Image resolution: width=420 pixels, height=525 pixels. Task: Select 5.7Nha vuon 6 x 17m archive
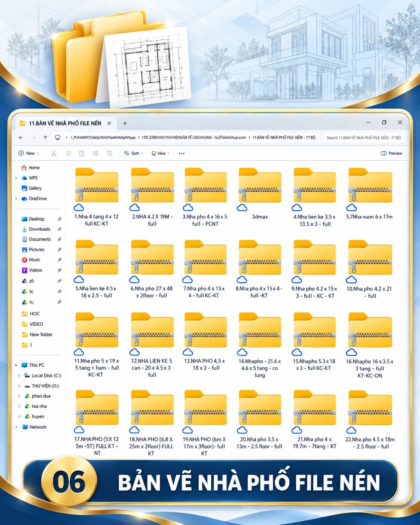click(369, 194)
